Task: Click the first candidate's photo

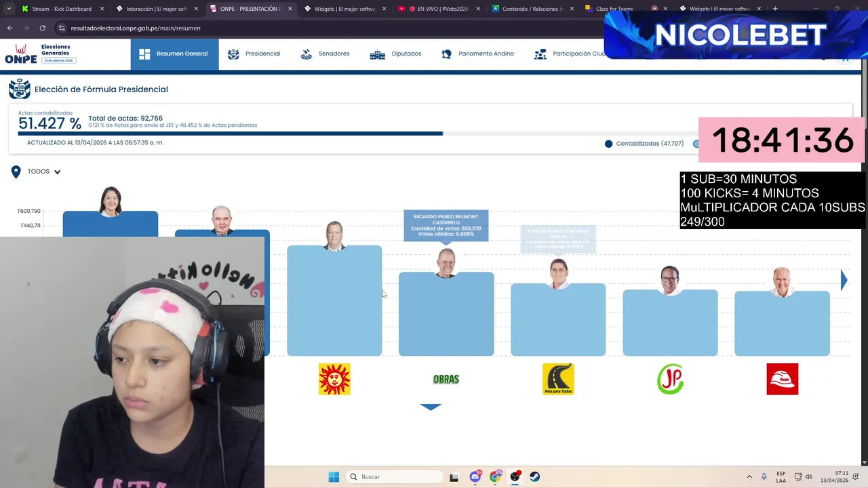Action: click(x=111, y=201)
